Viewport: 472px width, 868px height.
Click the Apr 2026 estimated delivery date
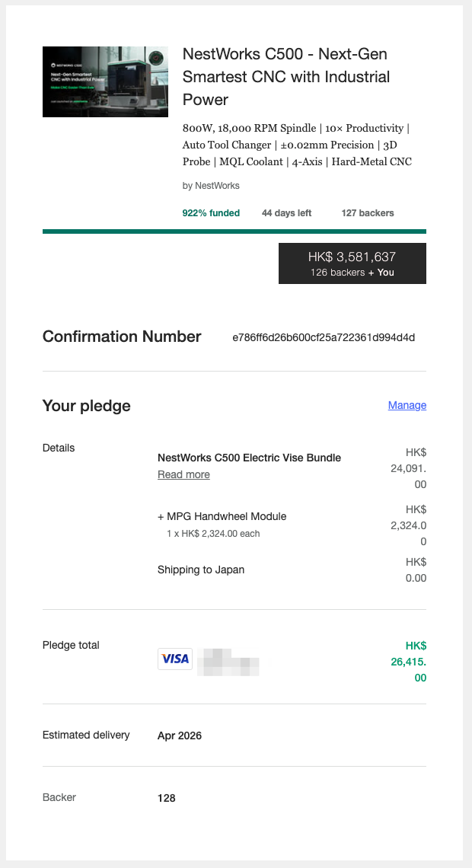tap(180, 736)
